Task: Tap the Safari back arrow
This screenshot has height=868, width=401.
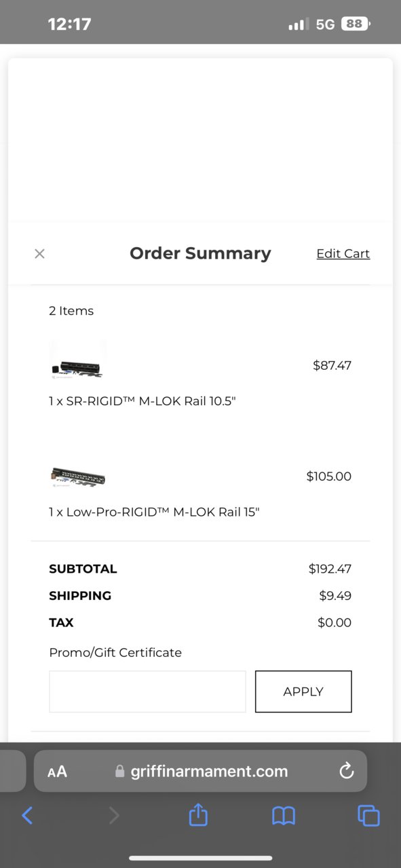Action: pos(27,815)
